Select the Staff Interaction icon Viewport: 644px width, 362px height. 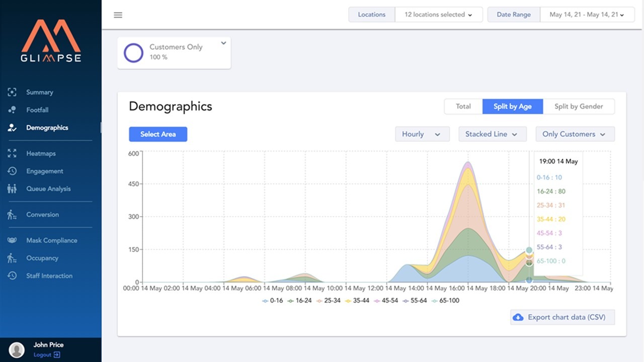click(x=12, y=276)
